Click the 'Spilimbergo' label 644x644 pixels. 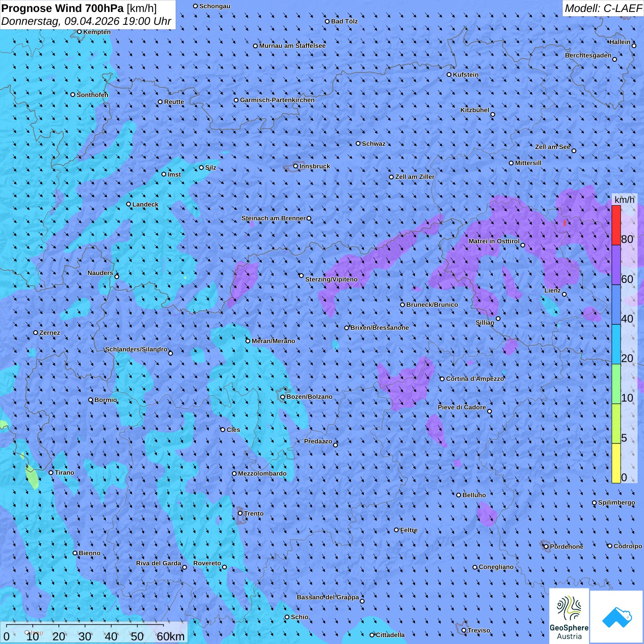[617, 502]
